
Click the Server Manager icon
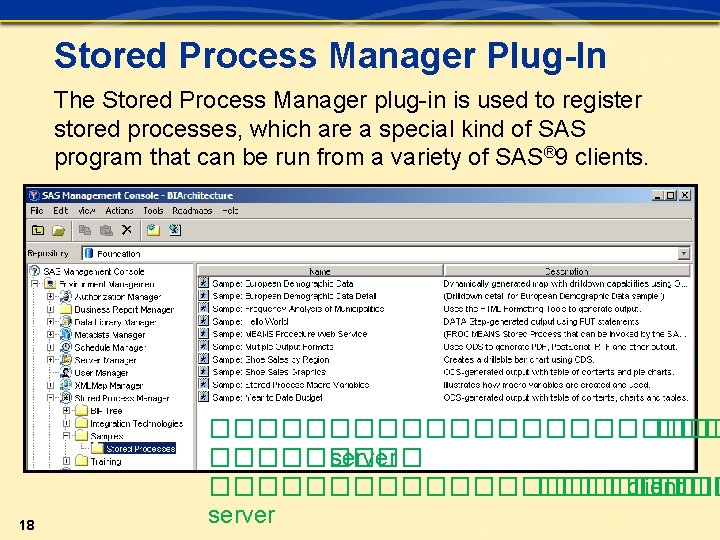point(66,360)
